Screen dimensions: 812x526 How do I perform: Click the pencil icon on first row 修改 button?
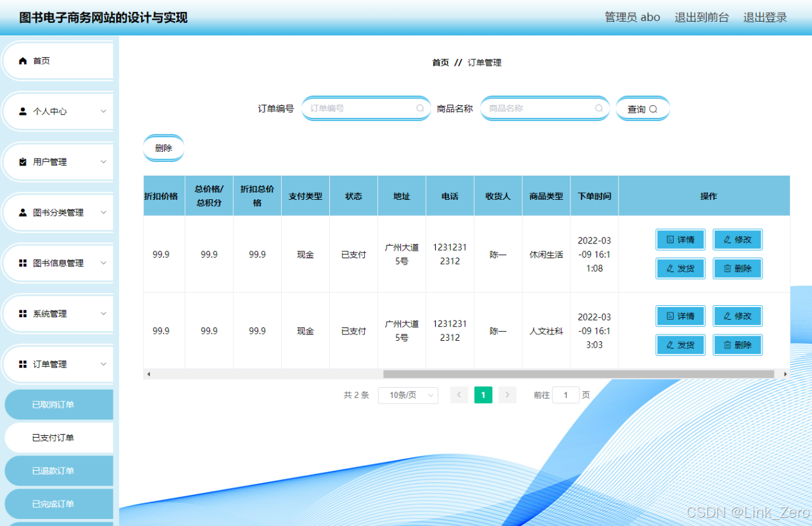pos(726,240)
